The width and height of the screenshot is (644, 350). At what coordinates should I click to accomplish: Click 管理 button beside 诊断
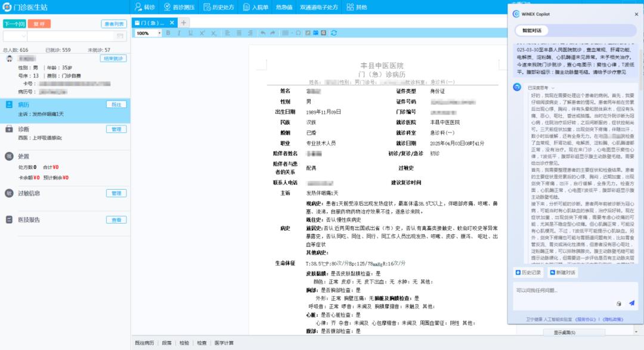[x=116, y=129]
